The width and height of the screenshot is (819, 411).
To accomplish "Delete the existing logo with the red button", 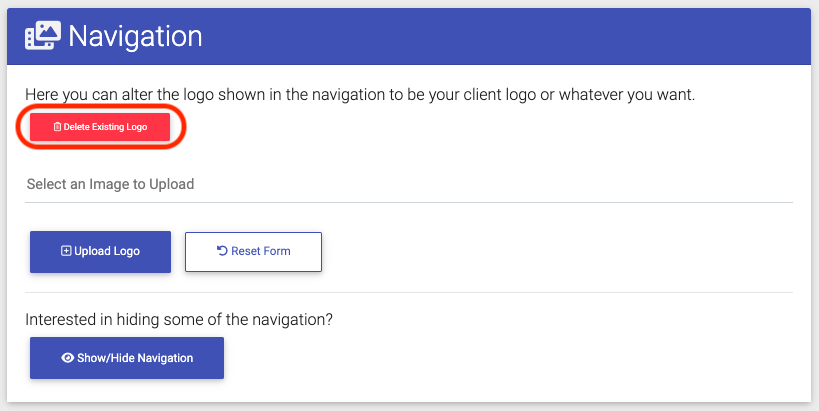I will pyautogui.click(x=100, y=127).
